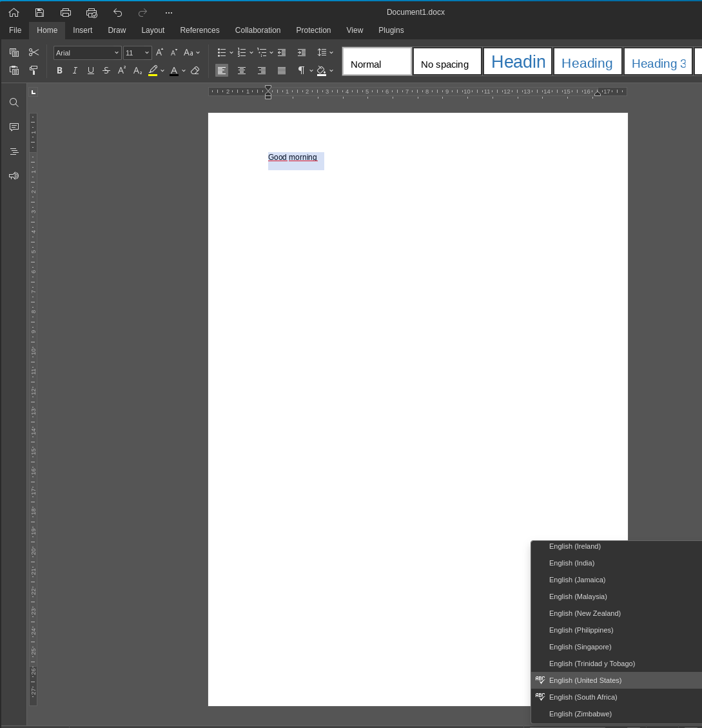The height and width of the screenshot is (728, 702).
Task: Open the three-dots more options menu
Action: pyautogui.click(x=168, y=12)
